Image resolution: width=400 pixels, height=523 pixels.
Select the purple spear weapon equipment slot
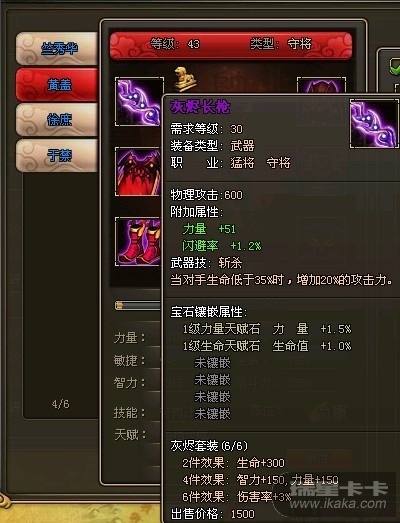point(139,101)
